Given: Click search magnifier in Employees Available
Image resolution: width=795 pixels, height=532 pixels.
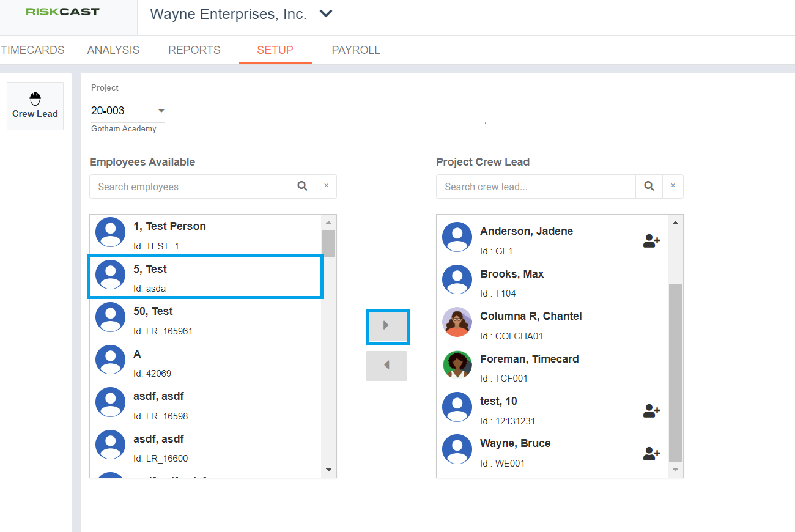Looking at the screenshot, I should pos(302,187).
